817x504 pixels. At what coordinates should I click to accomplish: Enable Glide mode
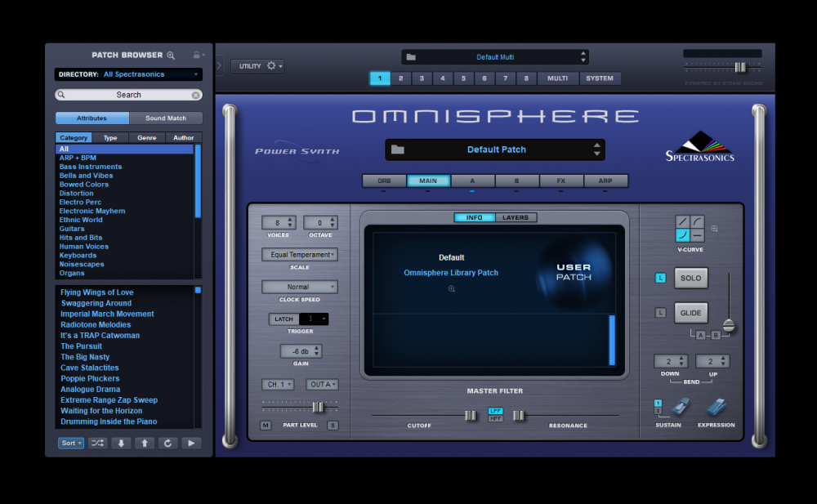[691, 313]
